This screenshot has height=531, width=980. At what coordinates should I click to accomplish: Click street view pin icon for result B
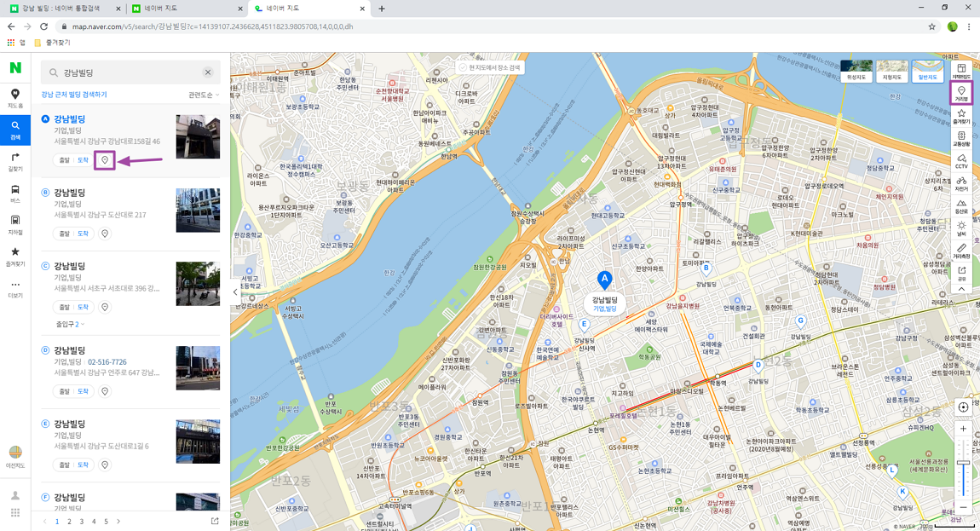click(x=105, y=234)
